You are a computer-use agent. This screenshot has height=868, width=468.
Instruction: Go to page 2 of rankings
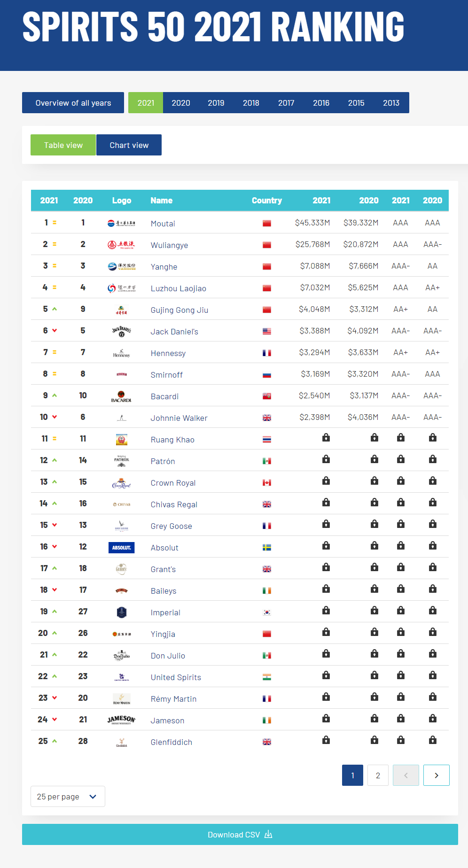point(378,775)
